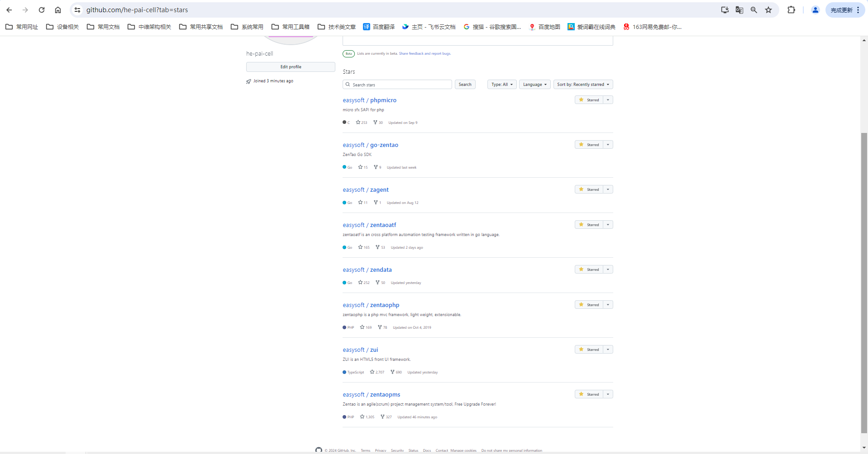Viewport: 868px width, 454px height.
Task: Click the zoom magnifier icon in address bar
Action: [x=754, y=10]
